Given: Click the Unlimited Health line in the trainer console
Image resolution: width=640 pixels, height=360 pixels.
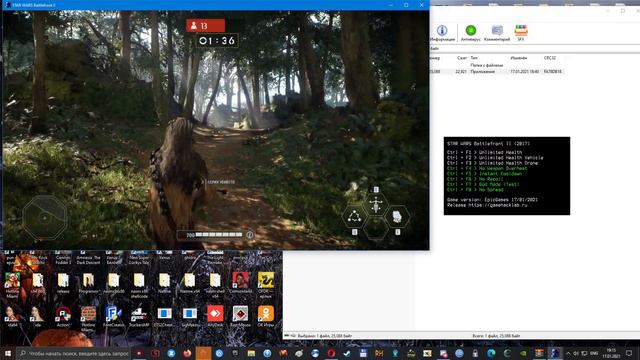Looking at the screenshot, I should click(x=484, y=152).
